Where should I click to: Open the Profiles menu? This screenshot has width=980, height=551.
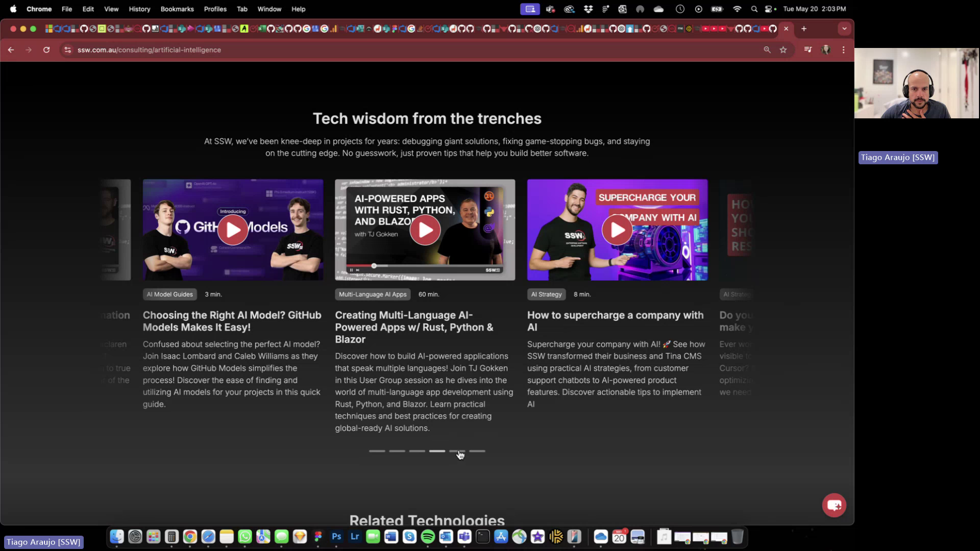(x=215, y=9)
